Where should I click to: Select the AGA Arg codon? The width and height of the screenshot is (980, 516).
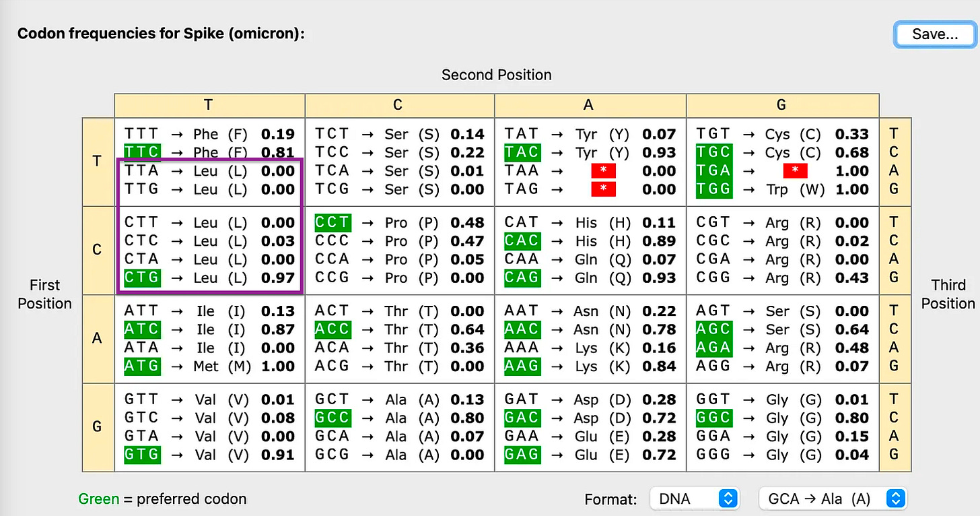pos(713,348)
